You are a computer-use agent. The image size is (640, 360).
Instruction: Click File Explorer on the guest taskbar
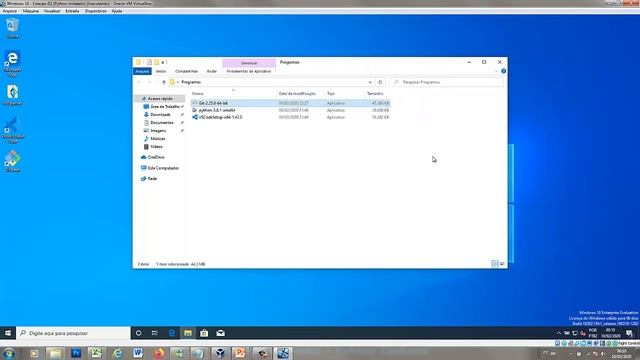[x=188, y=333]
